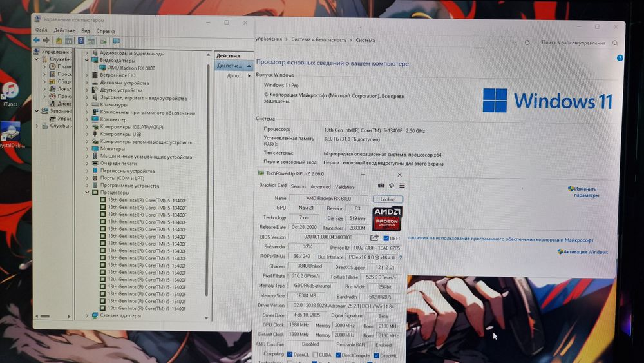Click the Name field showing AMD Radeon RX 6800
This screenshot has height=363, width=644.
coord(329,199)
